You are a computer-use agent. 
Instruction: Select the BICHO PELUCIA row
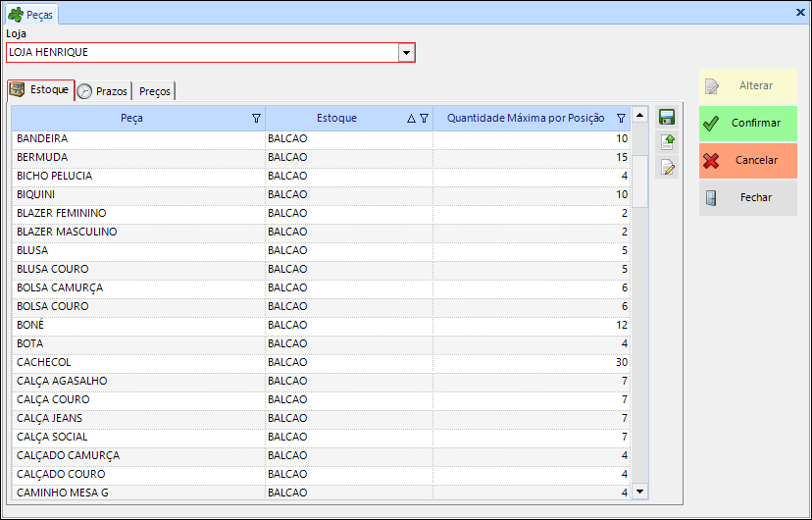(321, 176)
